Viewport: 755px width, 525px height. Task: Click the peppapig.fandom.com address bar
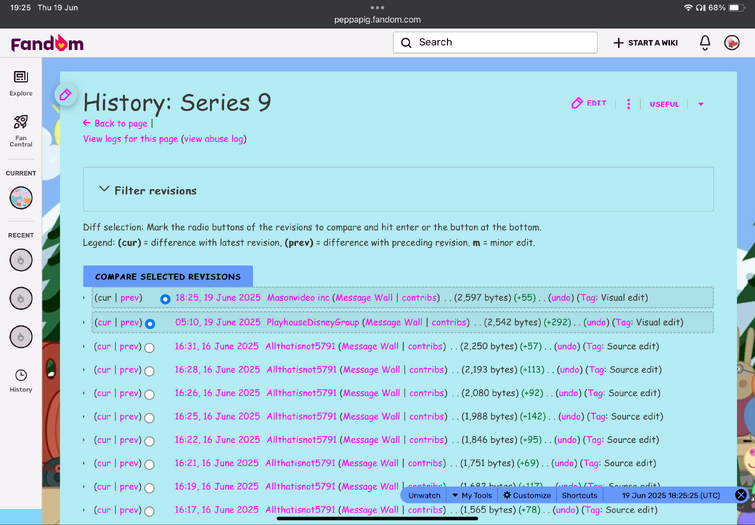click(377, 20)
